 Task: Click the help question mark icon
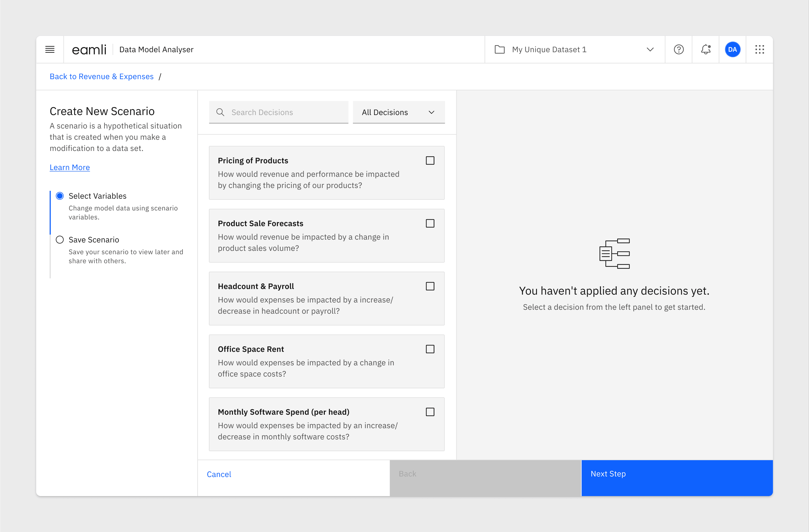[x=678, y=50]
